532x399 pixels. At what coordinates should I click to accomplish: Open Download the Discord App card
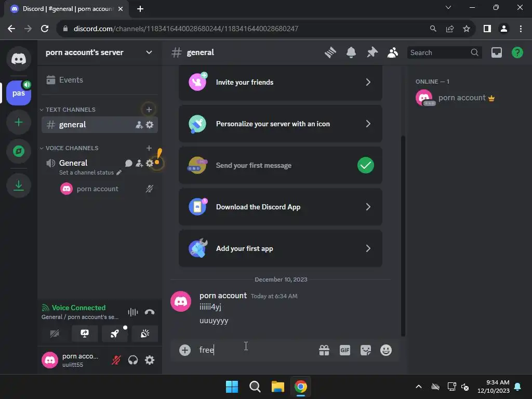pyautogui.click(x=280, y=207)
